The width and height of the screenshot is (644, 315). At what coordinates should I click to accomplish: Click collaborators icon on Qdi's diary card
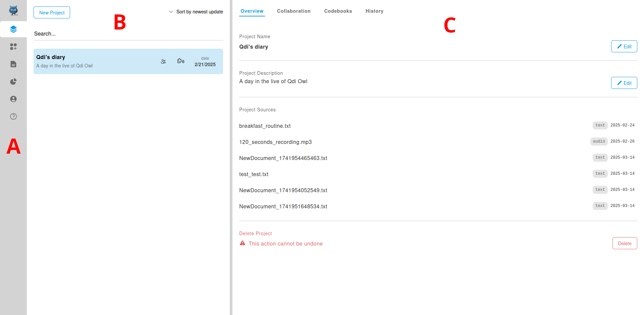tap(163, 61)
